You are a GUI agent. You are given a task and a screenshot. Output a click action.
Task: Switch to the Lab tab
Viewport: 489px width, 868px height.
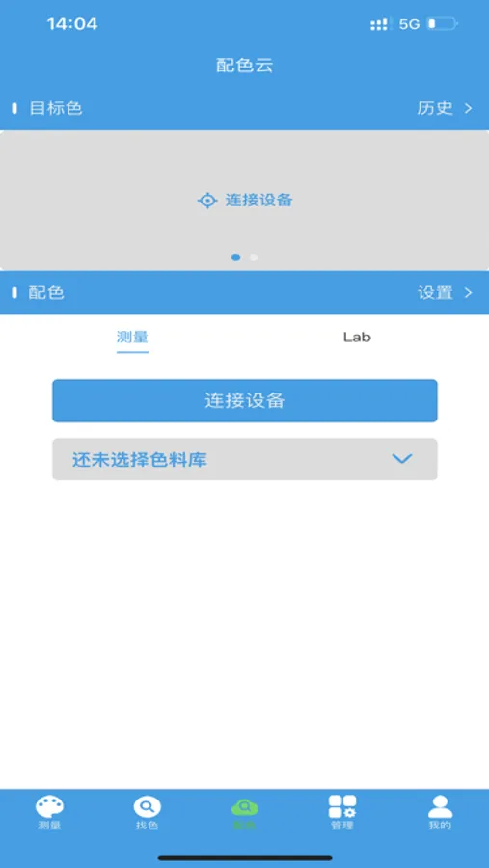[357, 338]
